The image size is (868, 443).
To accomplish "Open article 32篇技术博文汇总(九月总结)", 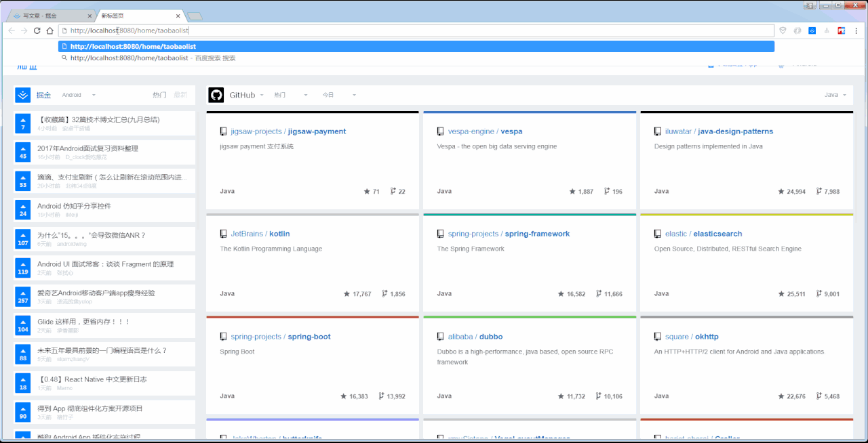I will click(98, 119).
